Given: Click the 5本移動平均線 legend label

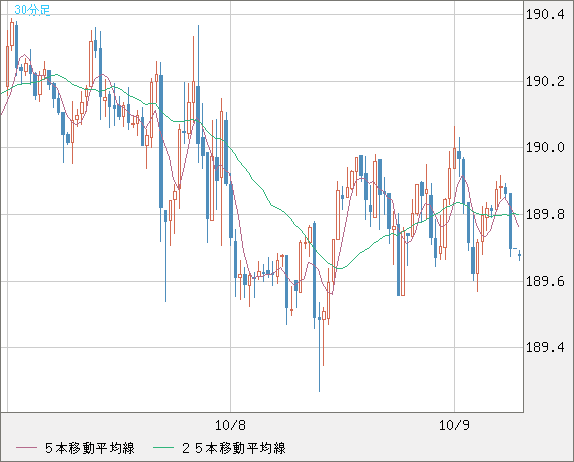Looking at the screenshot, I should [x=90, y=448].
